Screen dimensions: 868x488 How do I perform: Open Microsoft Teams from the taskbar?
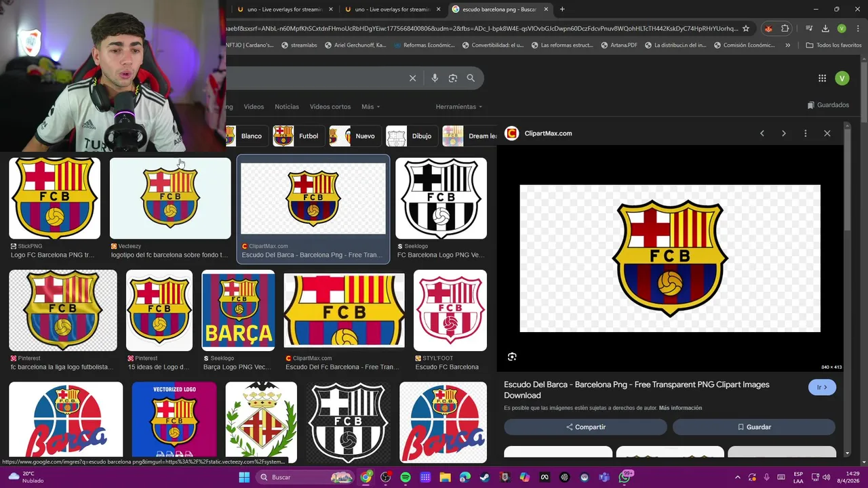[604, 477]
